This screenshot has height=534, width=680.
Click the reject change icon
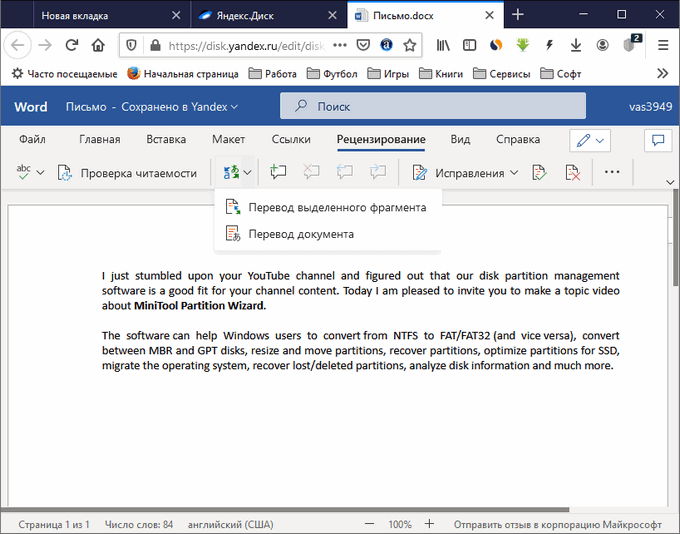[x=572, y=173]
